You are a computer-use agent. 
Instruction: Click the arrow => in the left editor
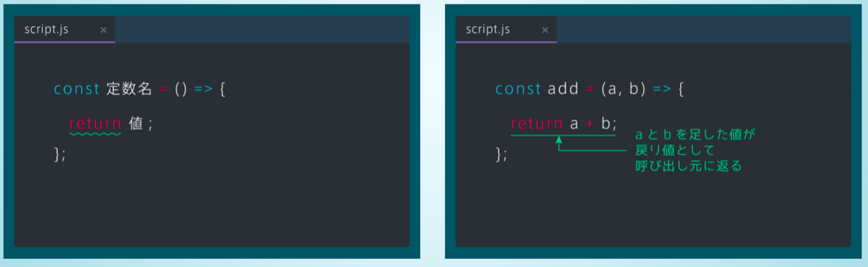click(203, 89)
